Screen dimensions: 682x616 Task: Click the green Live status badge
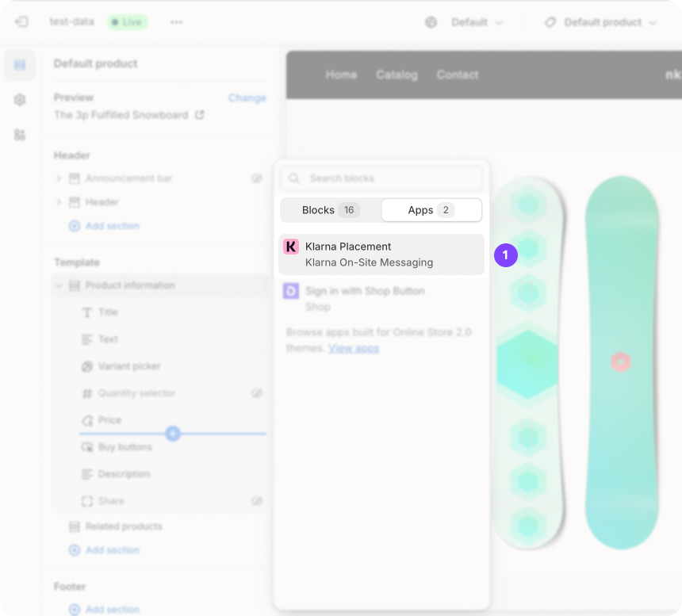(128, 22)
